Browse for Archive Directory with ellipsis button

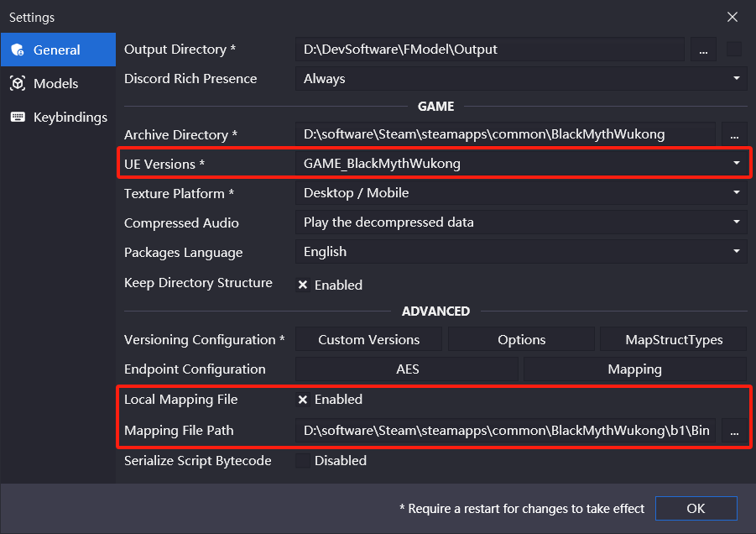(x=734, y=134)
